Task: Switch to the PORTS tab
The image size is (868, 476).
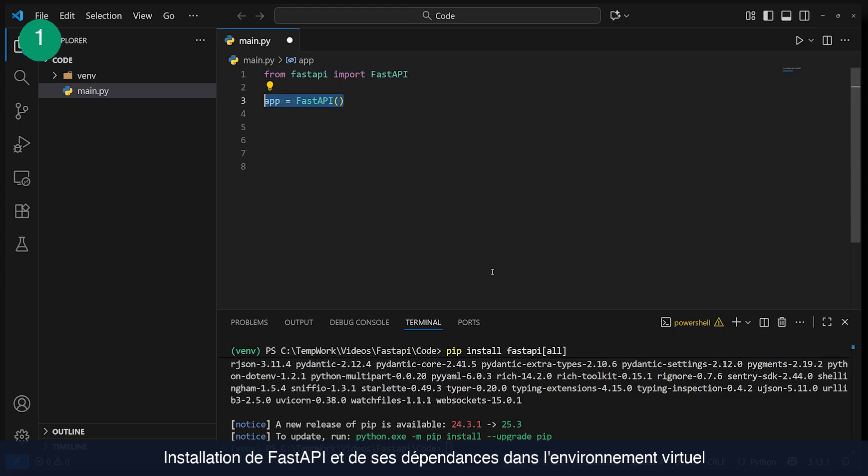Action: point(469,323)
